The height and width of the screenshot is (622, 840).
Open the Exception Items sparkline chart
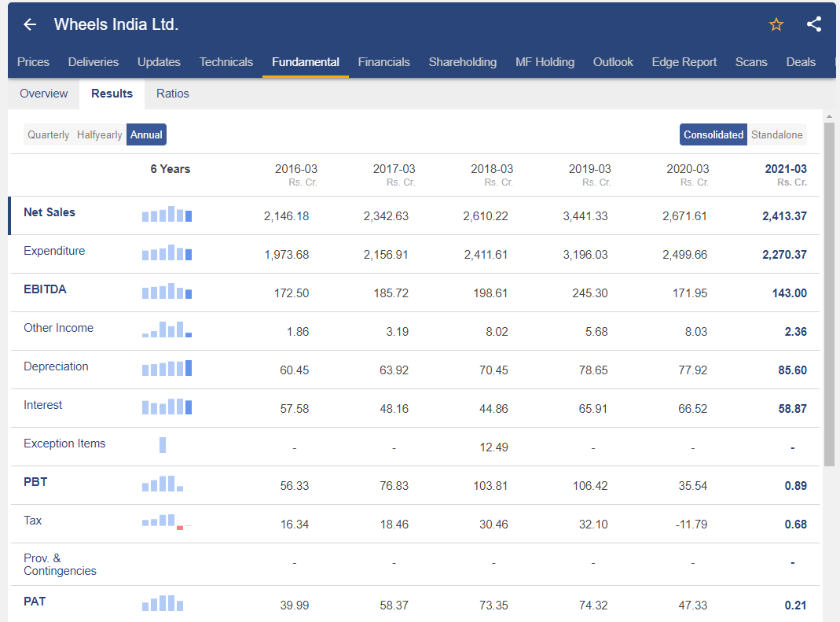coord(163,445)
